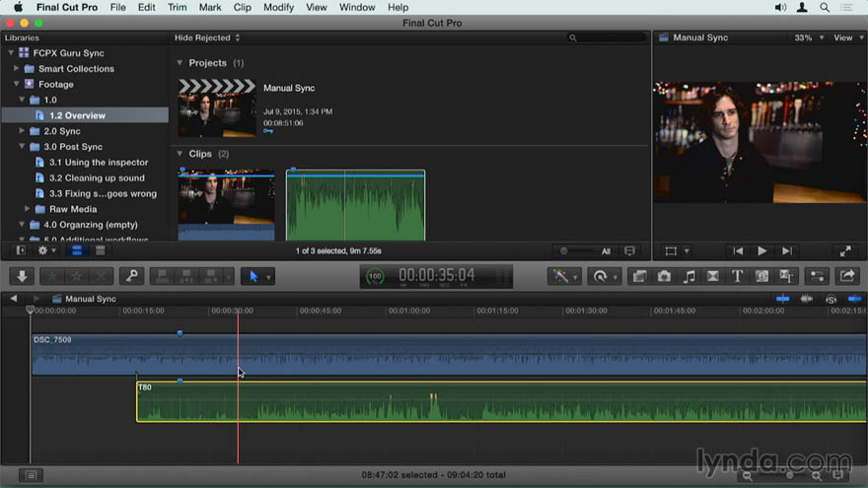Open the Keyword Editor key icon

[132, 276]
